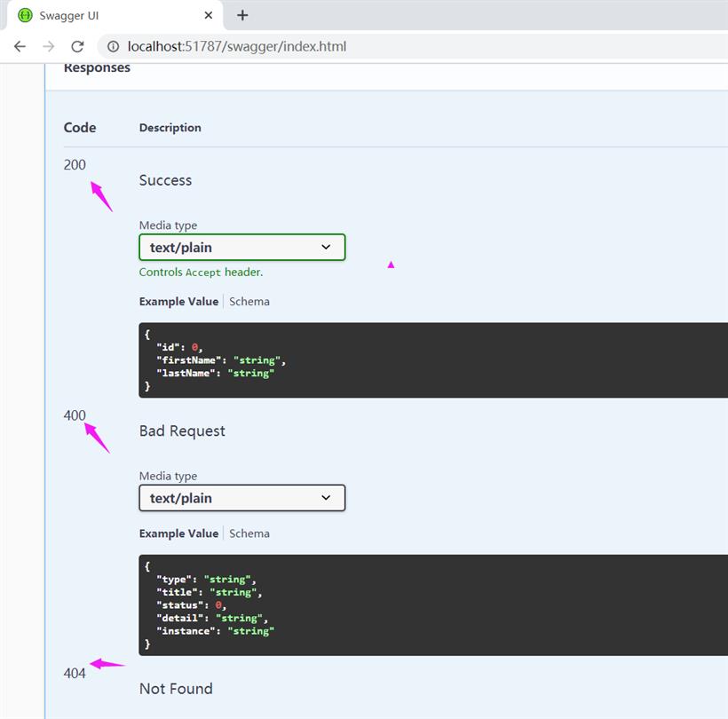
Task: Click chevron arrow of Success media type select
Action: tap(326, 247)
